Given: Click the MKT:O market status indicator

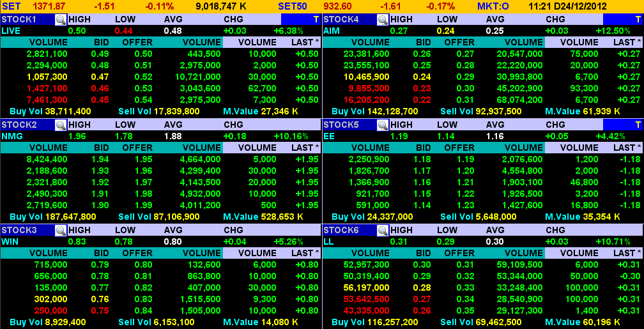Looking at the screenshot, I should [493, 6].
